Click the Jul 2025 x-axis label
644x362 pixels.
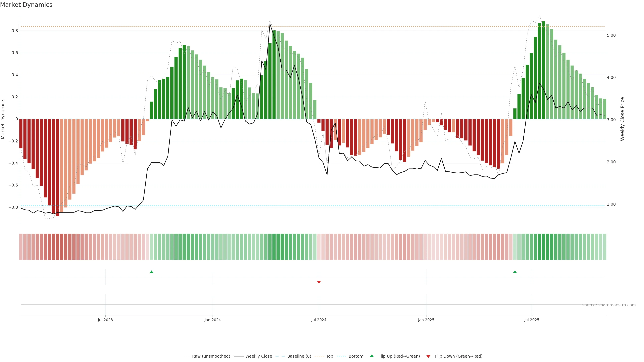coord(532,320)
